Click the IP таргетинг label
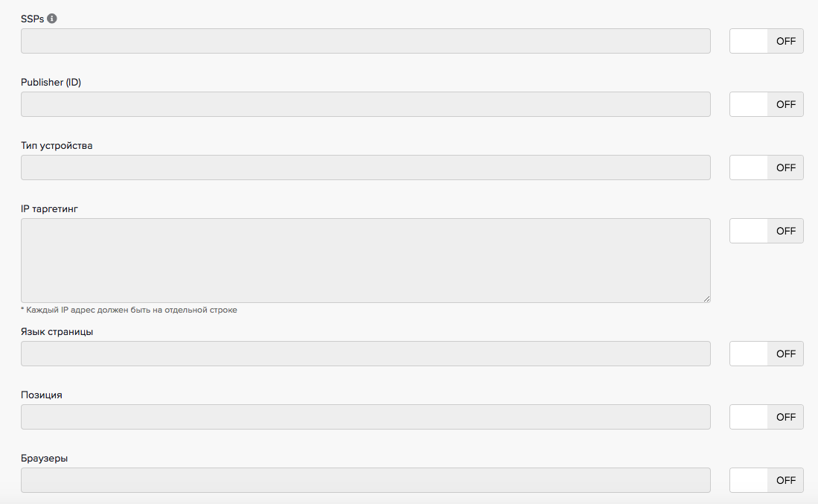The height and width of the screenshot is (504, 818). (49, 209)
